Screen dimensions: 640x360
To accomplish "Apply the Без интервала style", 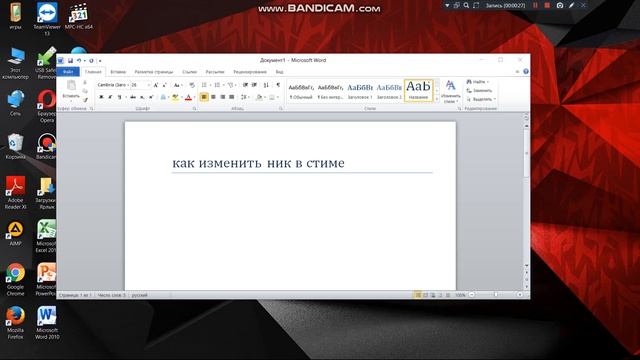I will pyautogui.click(x=330, y=91).
